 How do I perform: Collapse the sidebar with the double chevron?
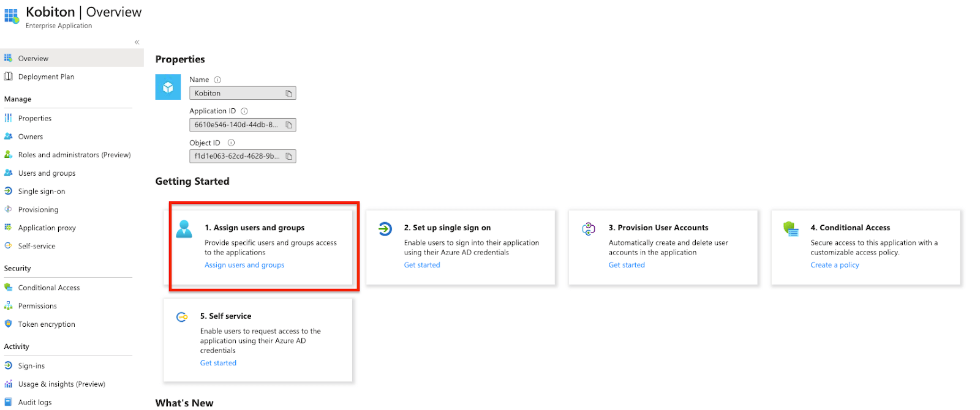click(x=137, y=42)
